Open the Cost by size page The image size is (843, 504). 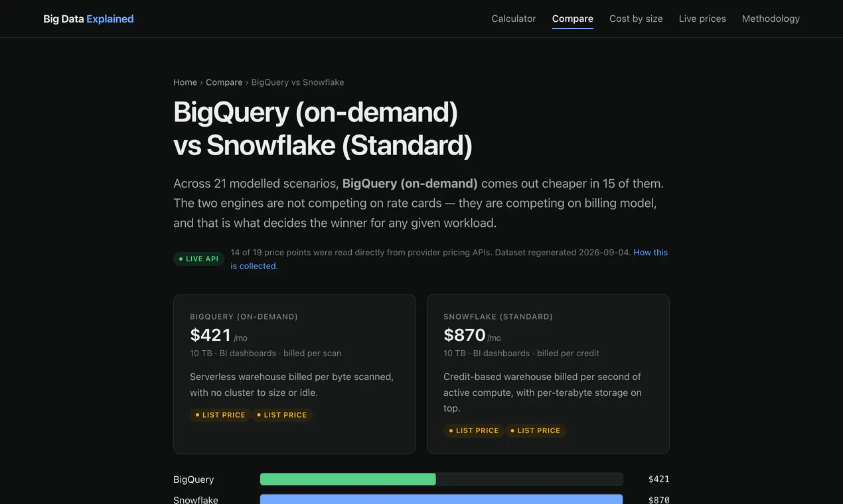pyautogui.click(x=636, y=19)
